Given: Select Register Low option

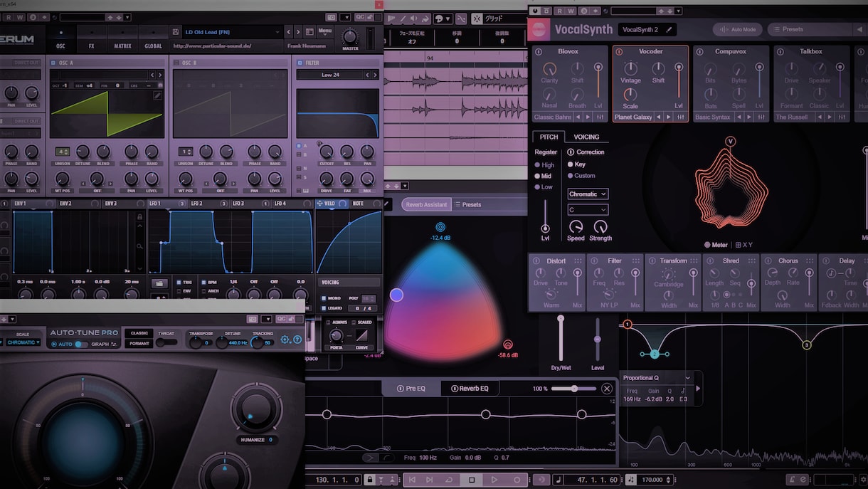Looking at the screenshot, I should pyautogui.click(x=544, y=187).
